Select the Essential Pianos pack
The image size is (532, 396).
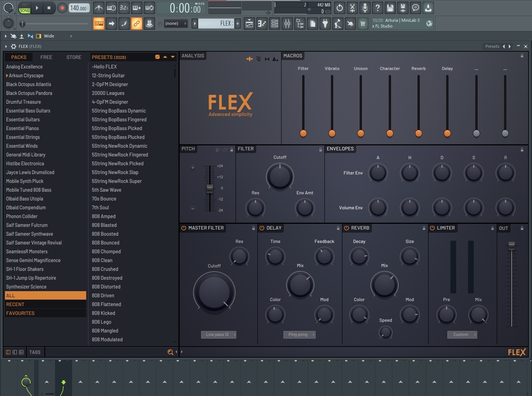(x=22, y=128)
